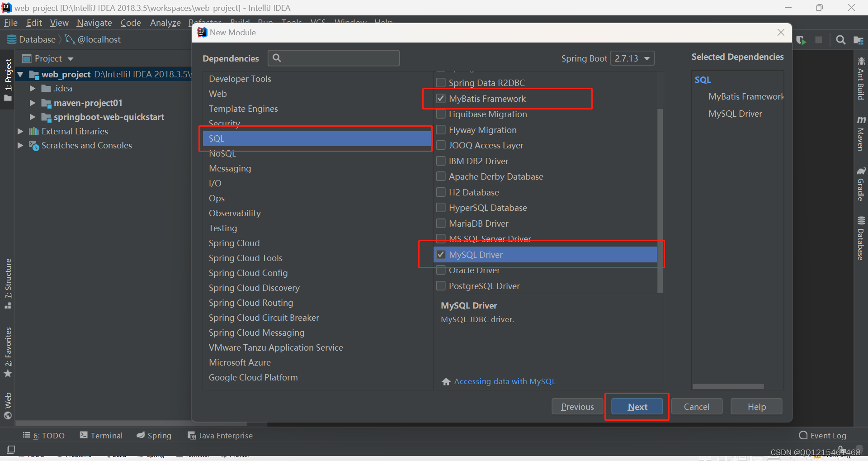Click the Previous button

point(577,407)
